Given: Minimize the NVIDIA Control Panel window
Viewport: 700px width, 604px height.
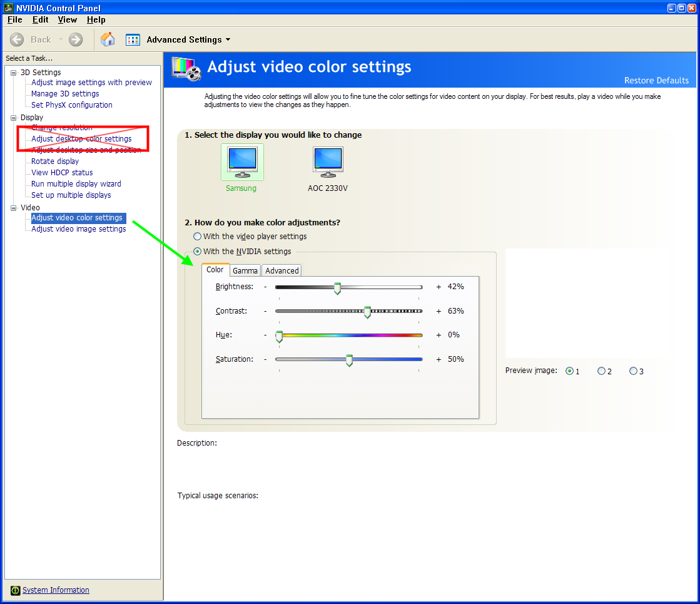Looking at the screenshot, I should tap(672, 8).
